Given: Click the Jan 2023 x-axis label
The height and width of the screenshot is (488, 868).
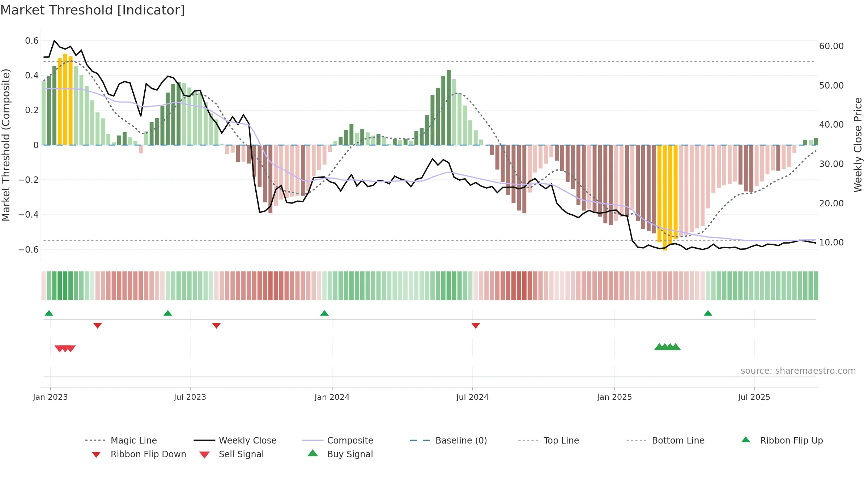Looking at the screenshot, I should [50, 397].
